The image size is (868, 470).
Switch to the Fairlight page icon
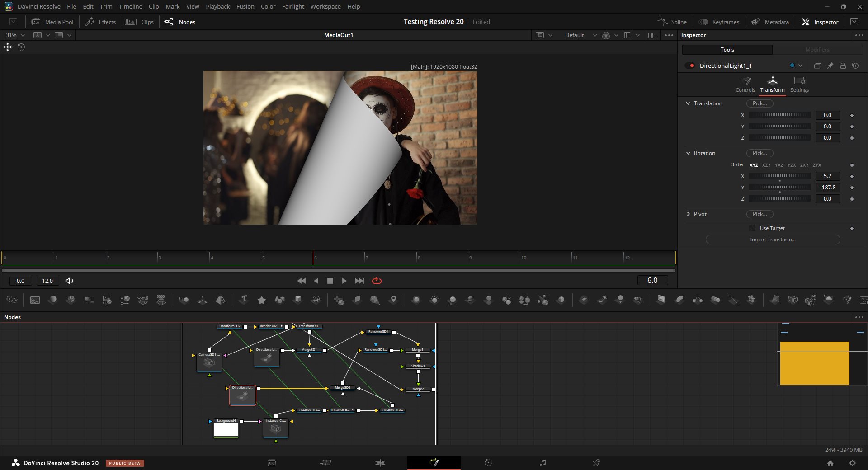click(x=542, y=463)
